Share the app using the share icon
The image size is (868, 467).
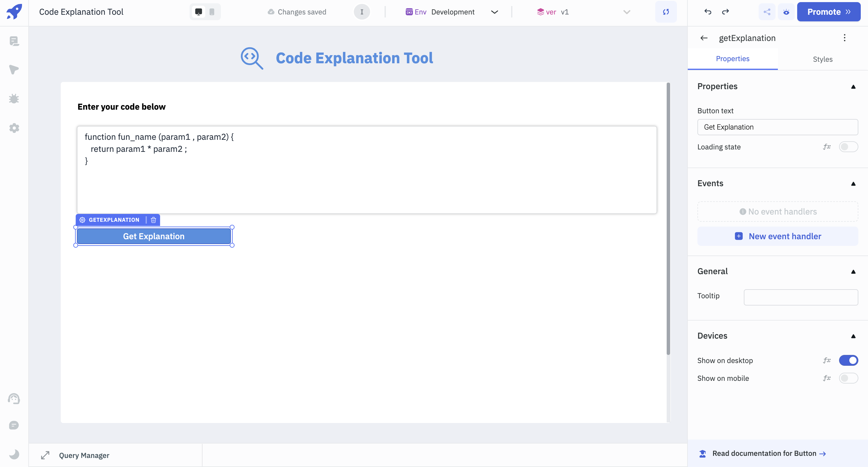[x=767, y=12]
